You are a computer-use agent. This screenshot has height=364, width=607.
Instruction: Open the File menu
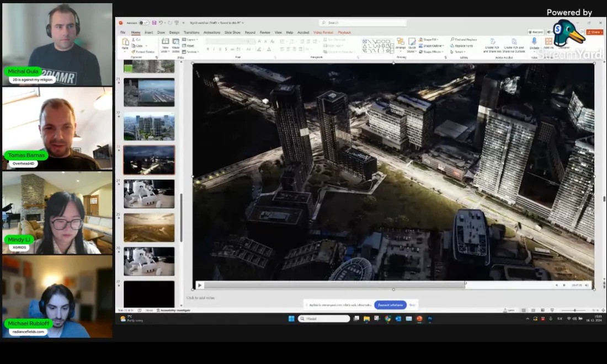tap(123, 33)
